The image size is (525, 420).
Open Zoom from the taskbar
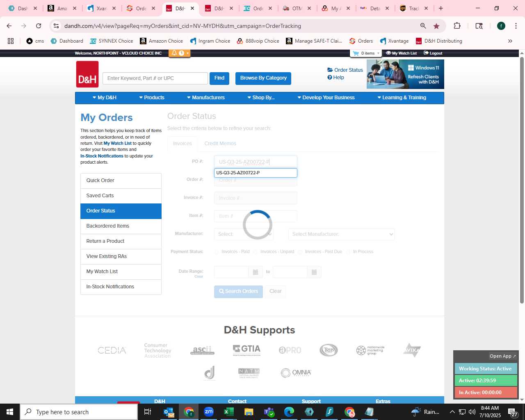pos(209,412)
